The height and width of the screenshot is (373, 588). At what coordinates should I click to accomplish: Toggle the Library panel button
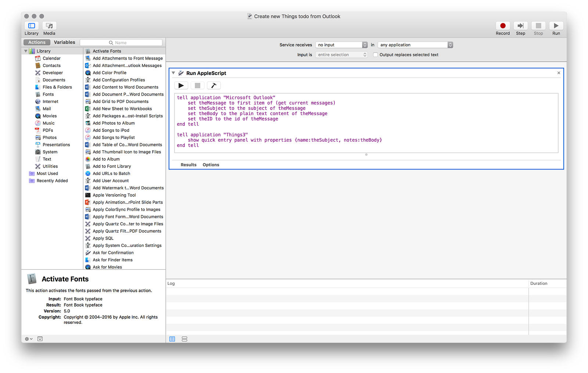pos(32,26)
